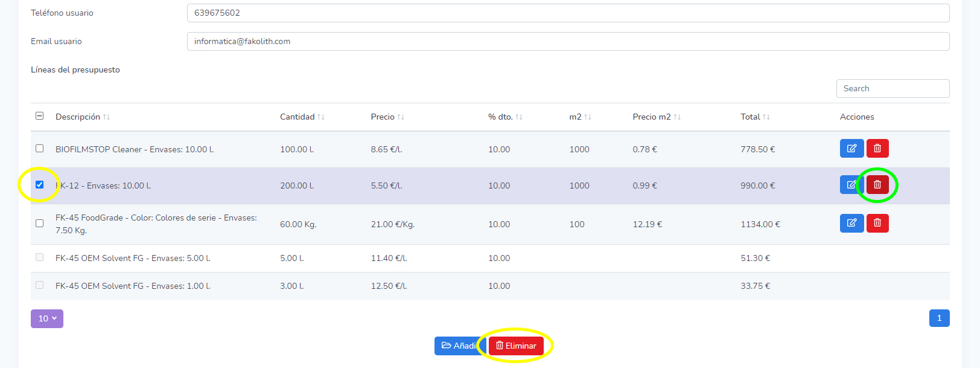Image resolution: width=980 pixels, height=368 pixels.
Task: Toggle the select-all header checkbox
Action: coord(40,116)
